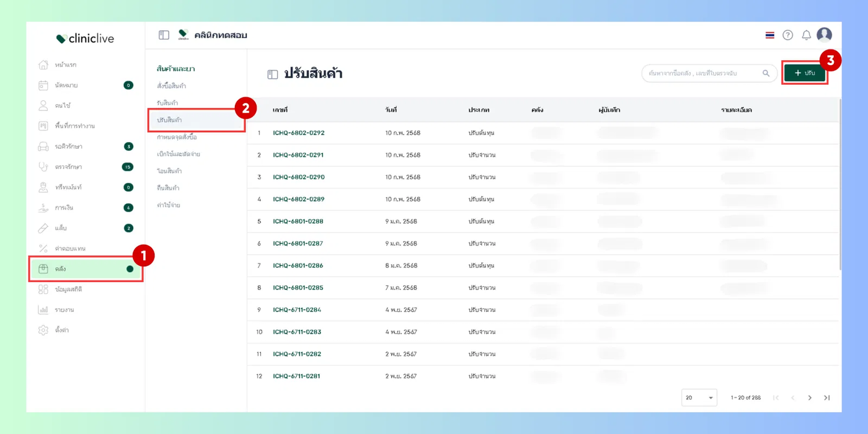
Task: Open the user profile avatar
Action: click(824, 35)
